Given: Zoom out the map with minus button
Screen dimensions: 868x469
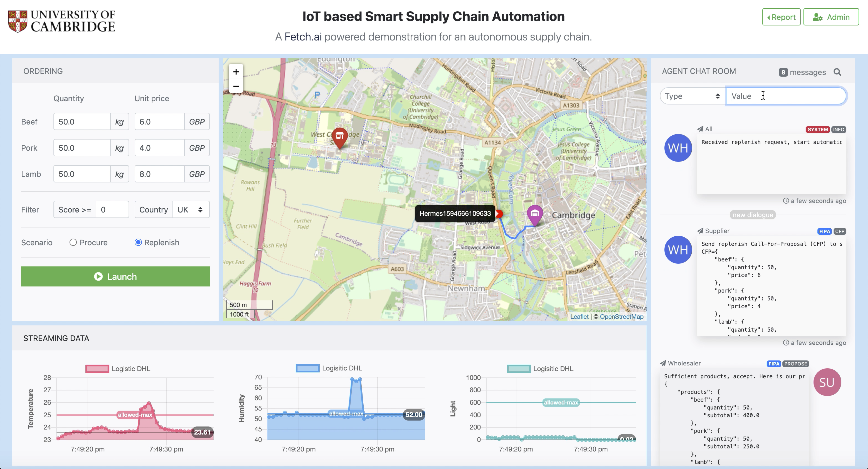Looking at the screenshot, I should tap(236, 86).
